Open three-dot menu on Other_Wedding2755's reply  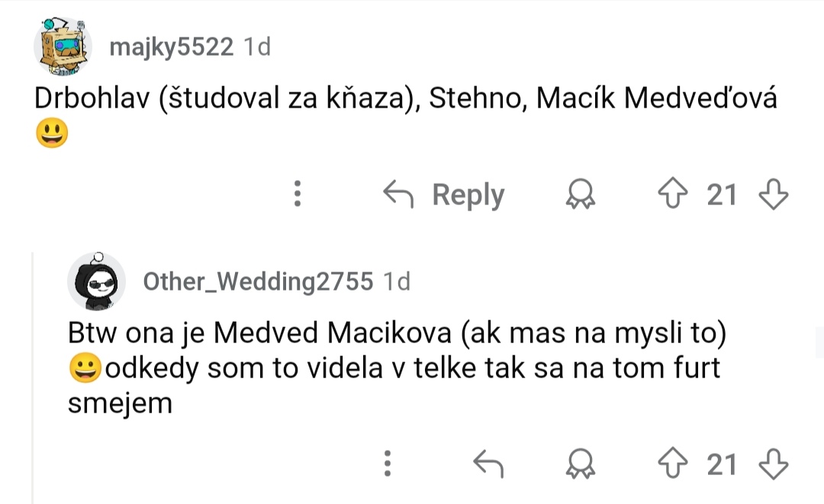point(388,463)
